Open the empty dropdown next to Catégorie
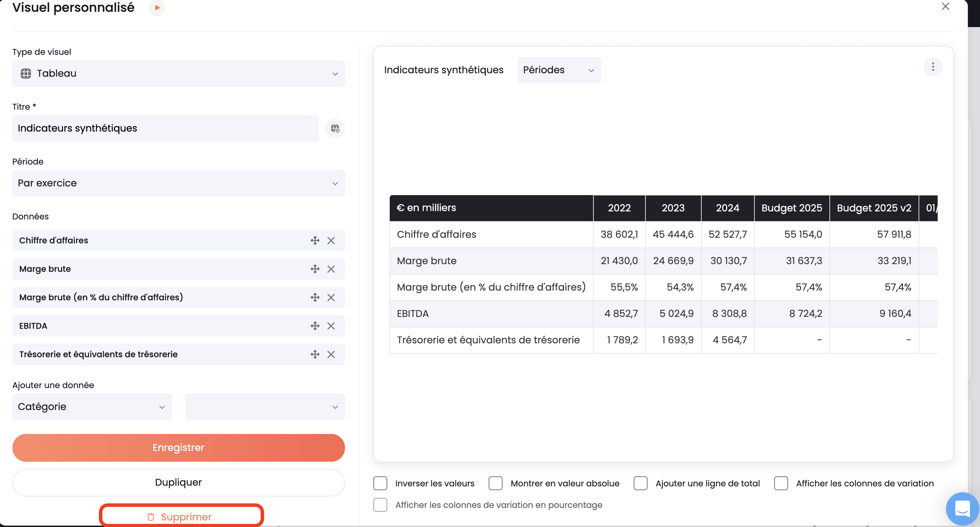Screen dimensions: 980x527 [265, 407]
